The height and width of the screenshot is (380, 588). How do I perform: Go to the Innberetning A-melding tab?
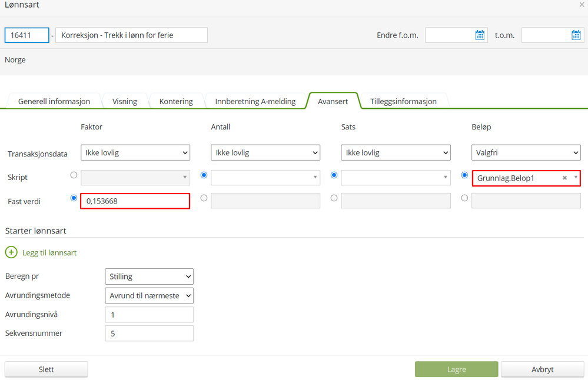coord(255,101)
